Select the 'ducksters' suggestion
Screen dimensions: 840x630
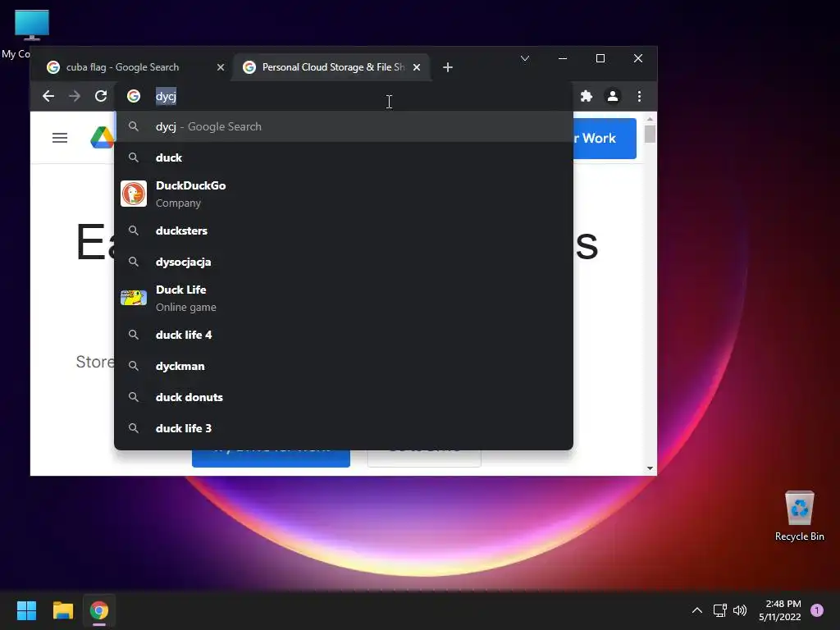click(344, 231)
